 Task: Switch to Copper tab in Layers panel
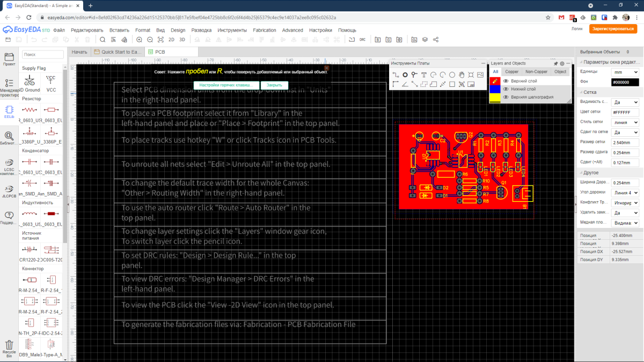coord(512,71)
